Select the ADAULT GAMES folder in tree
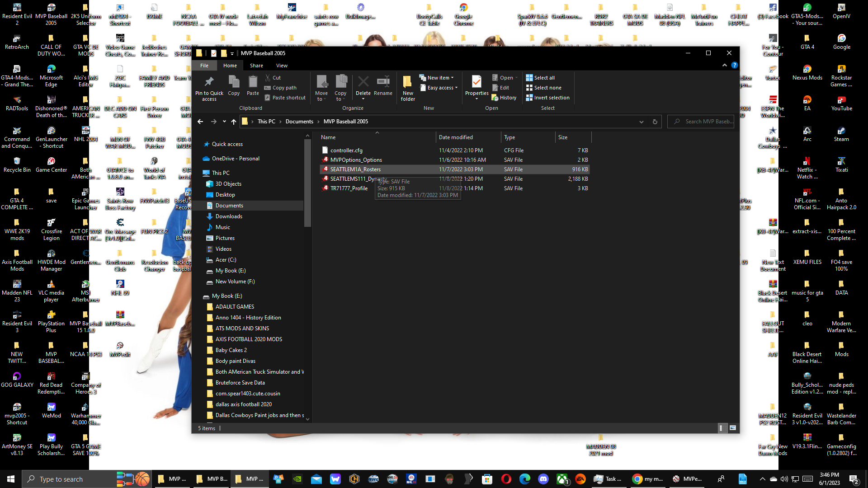The image size is (868, 488). coord(235,307)
